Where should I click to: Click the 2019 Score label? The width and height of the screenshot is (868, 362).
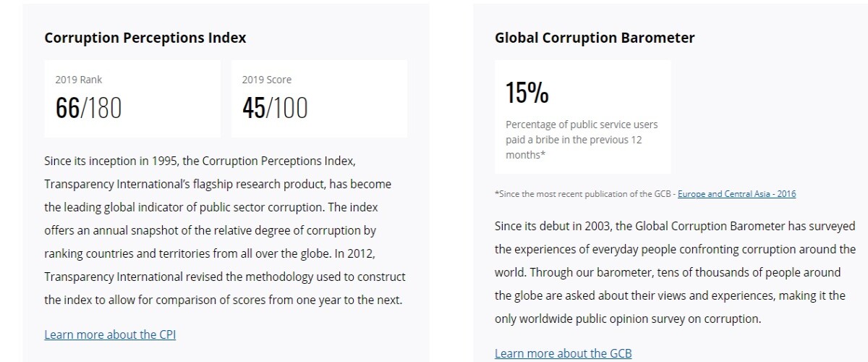click(267, 80)
